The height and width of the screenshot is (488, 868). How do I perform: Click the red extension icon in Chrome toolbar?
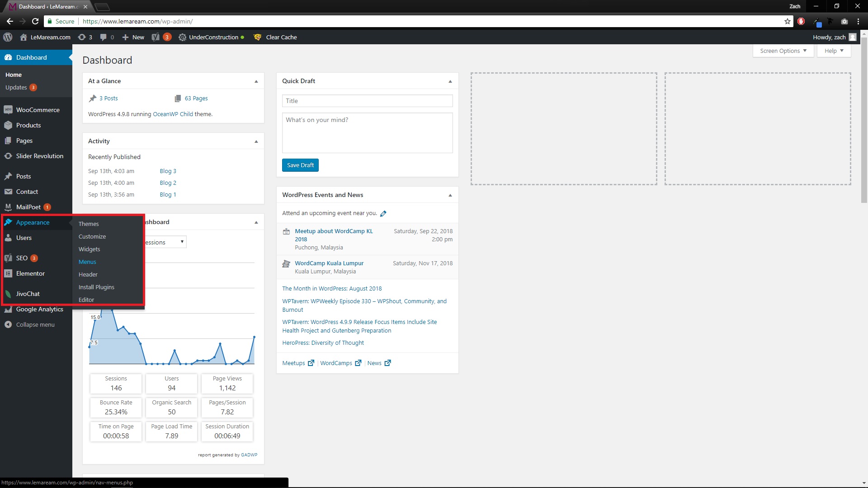pyautogui.click(x=801, y=21)
